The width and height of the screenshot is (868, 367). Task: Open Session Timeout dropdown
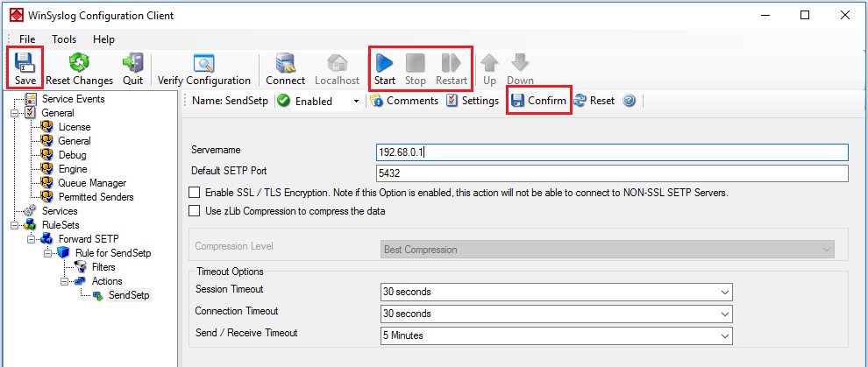[x=557, y=292]
